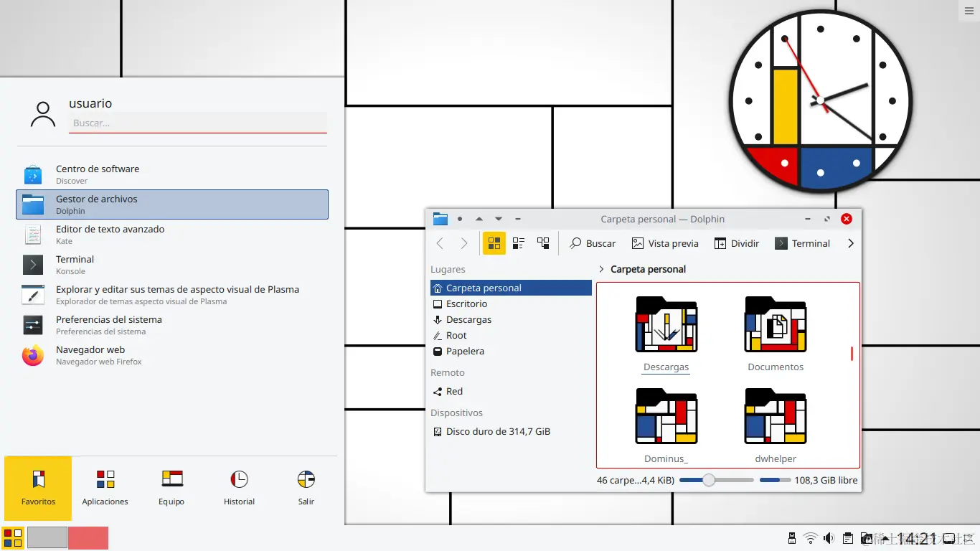Click the red task entry in the taskbar
Viewport: 980px width, 551px height.
[88, 538]
